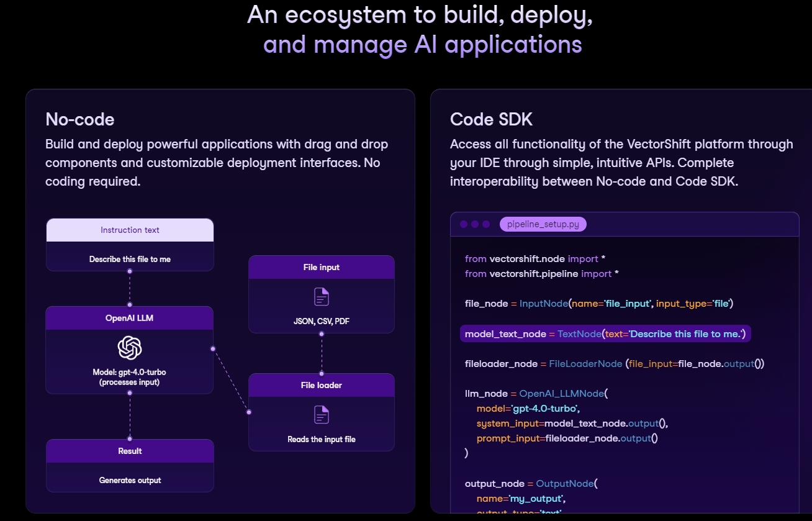Click the middle window dot in code editor header

coord(475,224)
